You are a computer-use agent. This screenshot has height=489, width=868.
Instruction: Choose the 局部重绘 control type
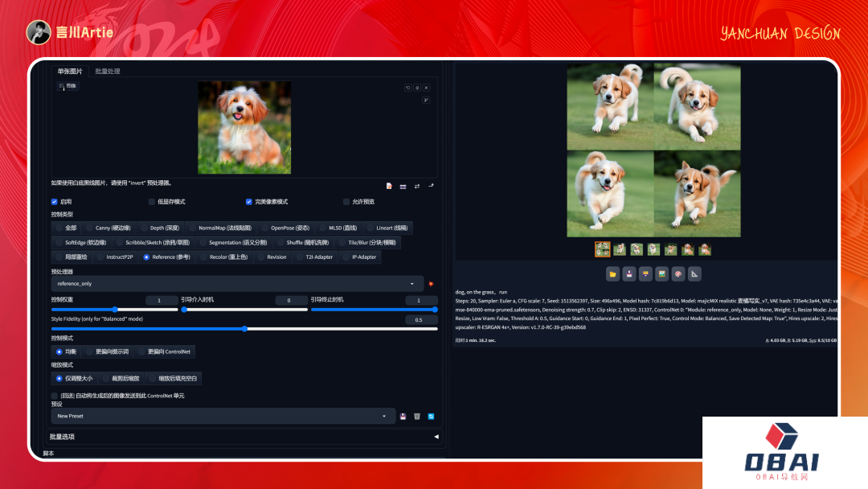click(72, 257)
